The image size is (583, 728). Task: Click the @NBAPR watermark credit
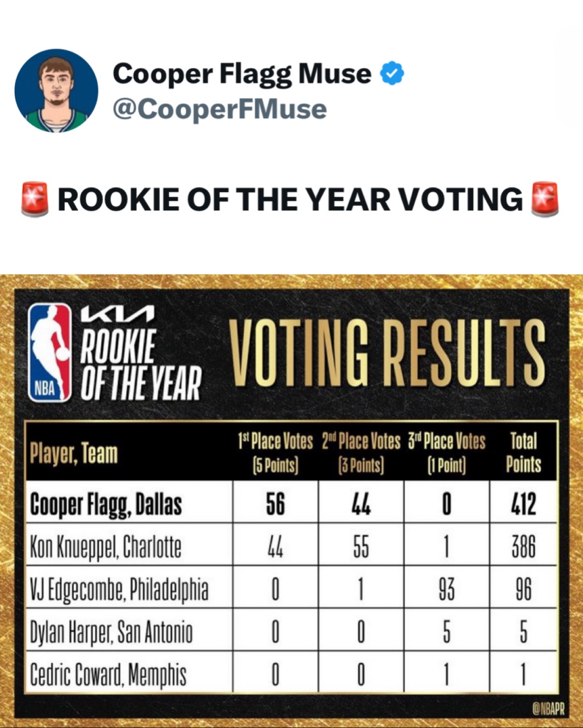tap(548, 709)
